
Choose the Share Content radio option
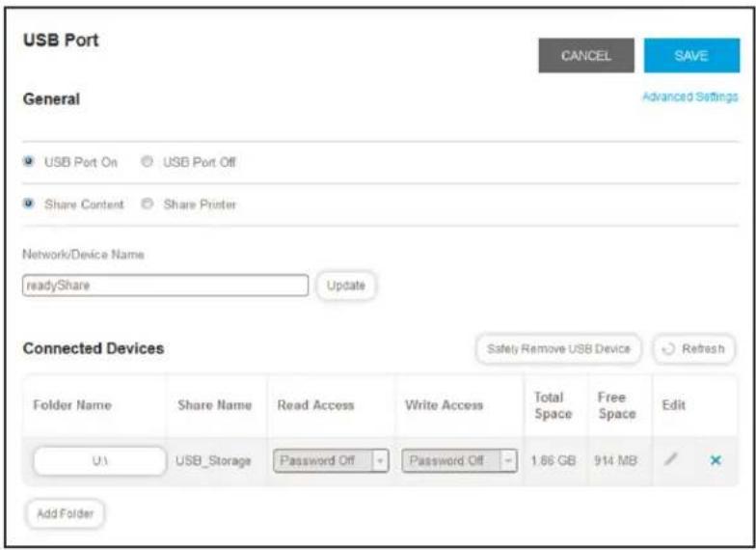click(x=29, y=205)
